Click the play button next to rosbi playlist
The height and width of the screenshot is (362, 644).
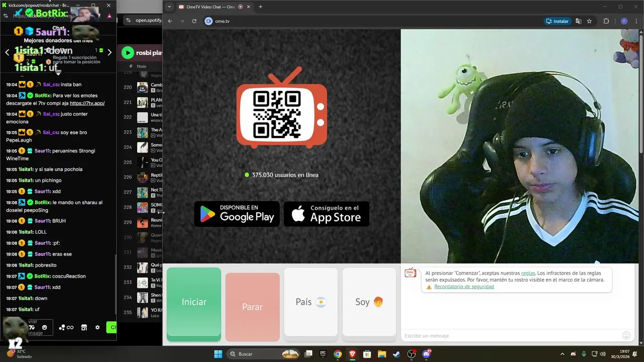pos(127,53)
